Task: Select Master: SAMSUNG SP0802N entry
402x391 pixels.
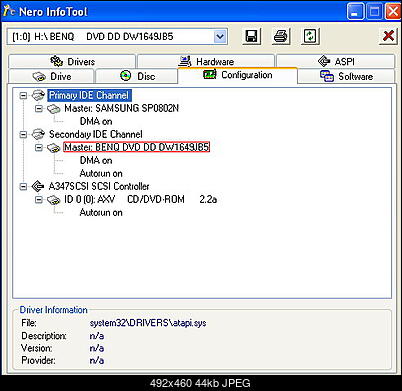Action: pyautogui.click(x=121, y=108)
